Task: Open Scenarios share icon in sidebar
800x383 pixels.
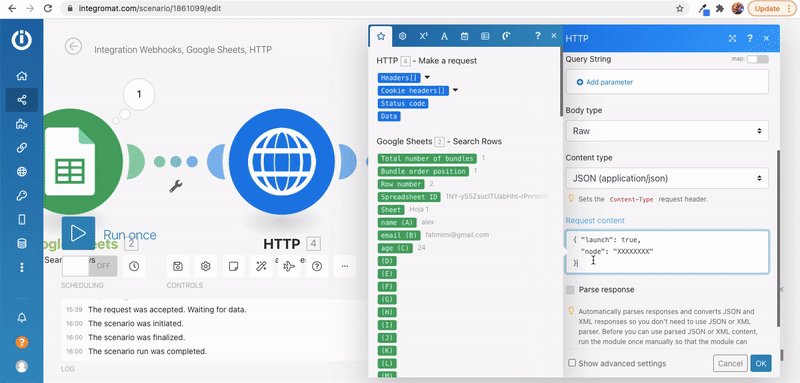Action: tap(21, 100)
